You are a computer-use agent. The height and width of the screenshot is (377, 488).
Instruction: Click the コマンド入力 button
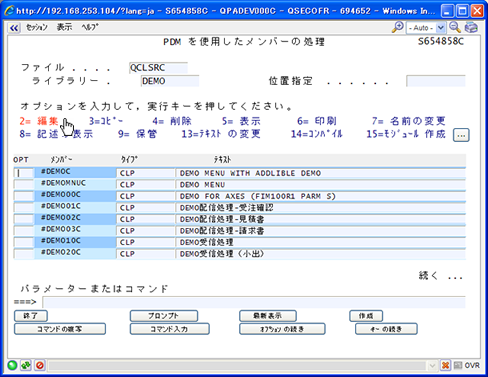[170, 329]
